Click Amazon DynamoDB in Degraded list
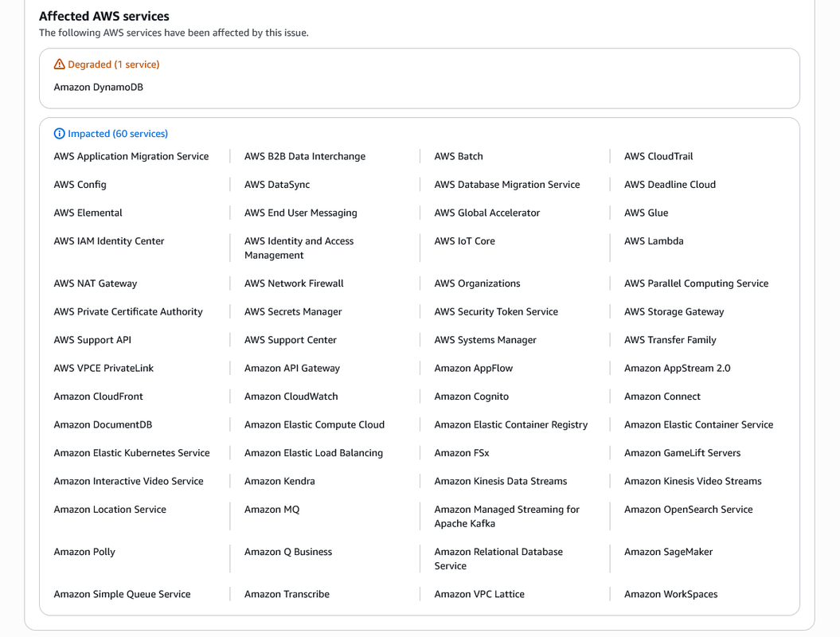 [x=99, y=87]
